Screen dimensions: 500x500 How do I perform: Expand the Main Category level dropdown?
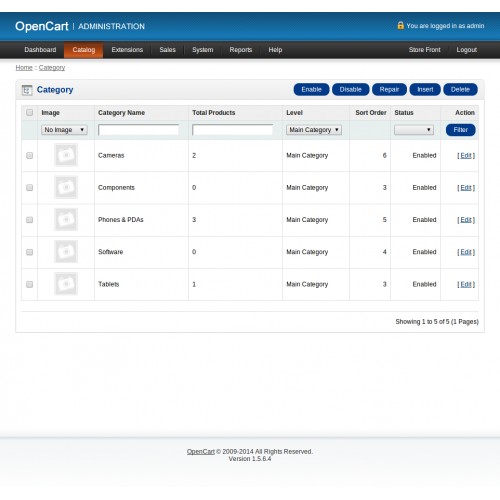[x=314, y=130]
